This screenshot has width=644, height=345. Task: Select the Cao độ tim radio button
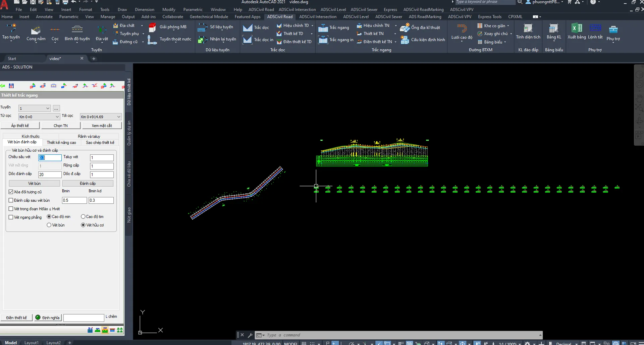click(x=83, y=217)
